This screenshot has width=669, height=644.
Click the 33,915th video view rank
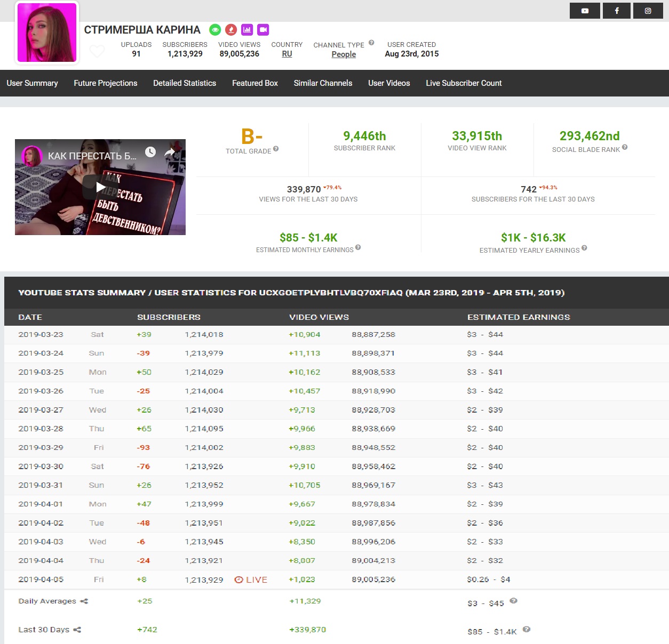477,136
